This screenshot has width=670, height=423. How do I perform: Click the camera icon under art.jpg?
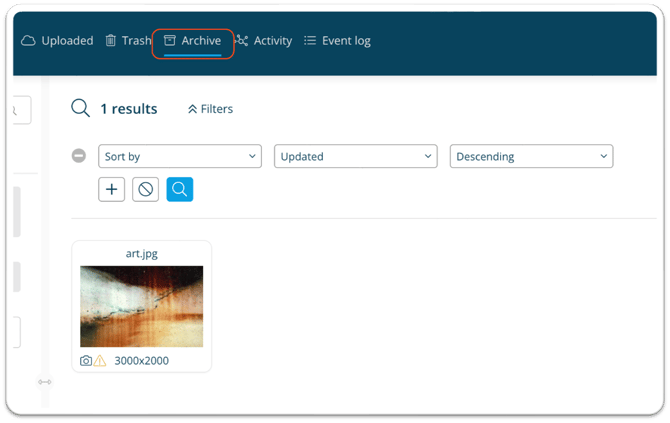pos(86,360)
